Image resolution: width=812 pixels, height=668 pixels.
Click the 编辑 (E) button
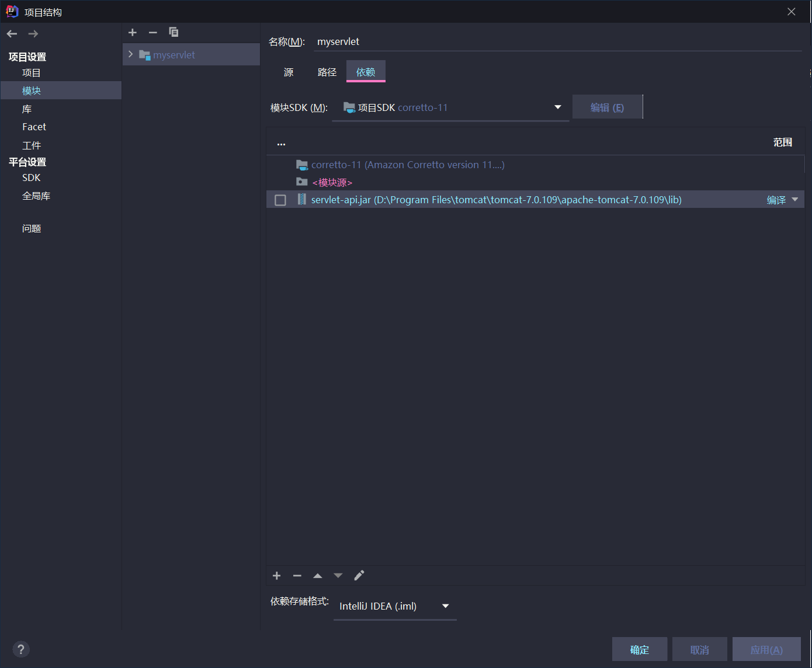pyautogui.click(x=608, y=107)
